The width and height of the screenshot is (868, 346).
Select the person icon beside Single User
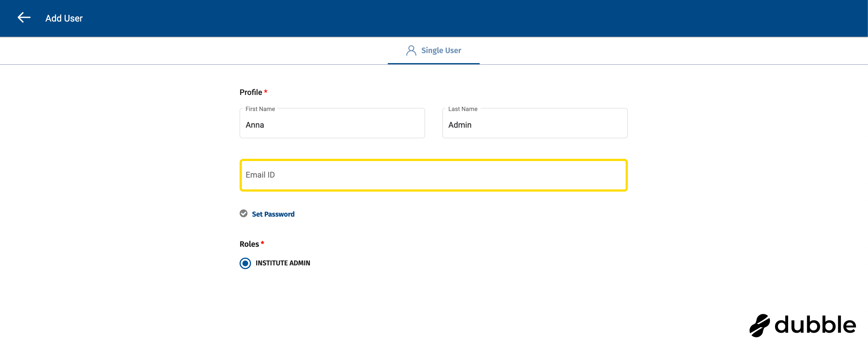(411, 50)
